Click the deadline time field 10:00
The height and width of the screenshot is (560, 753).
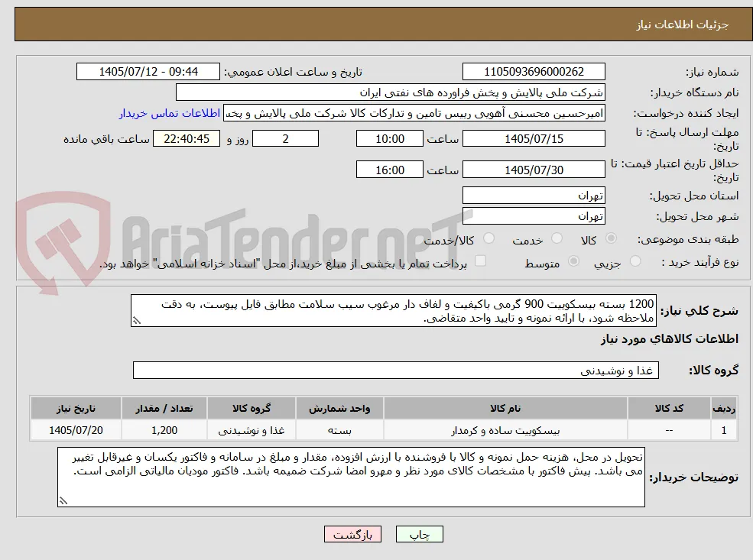click(x=389, y=139)
